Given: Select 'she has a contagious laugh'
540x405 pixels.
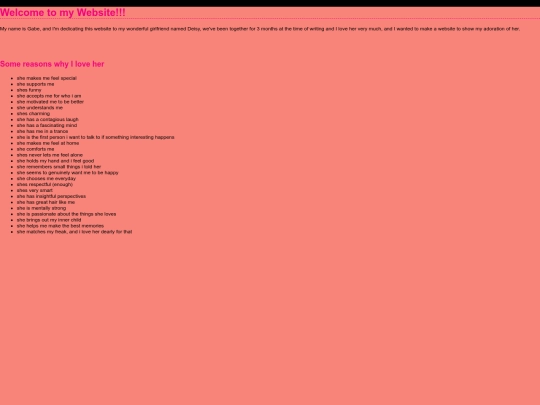Looking at the screenshot, I should point(48,120).
